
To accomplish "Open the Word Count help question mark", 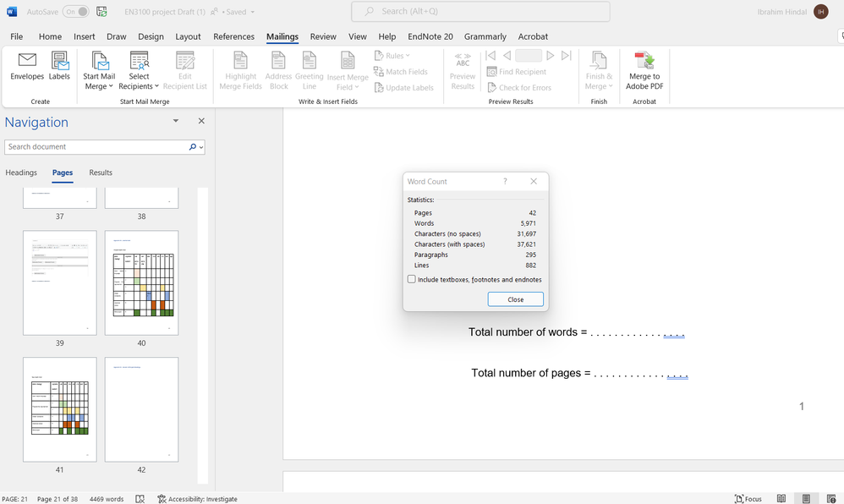I will [505, 181].
